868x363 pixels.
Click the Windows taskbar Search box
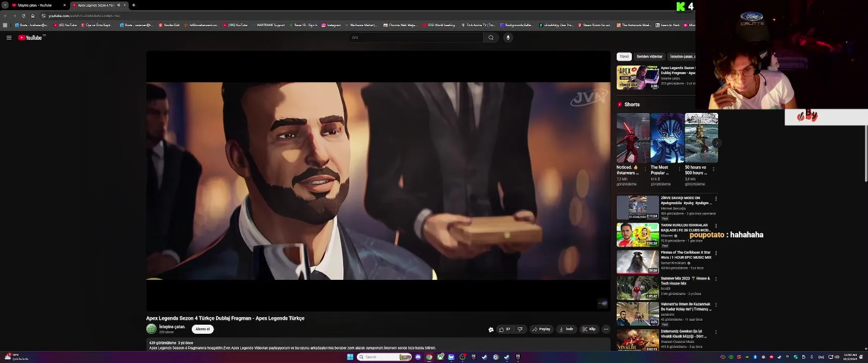click(x=385, y=357)
